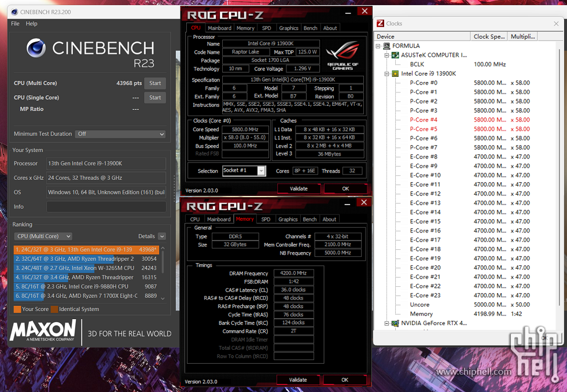Click OK in lower CPU-Z window
Viewport: 567px width, 392px height.
(x=345, y=380)
